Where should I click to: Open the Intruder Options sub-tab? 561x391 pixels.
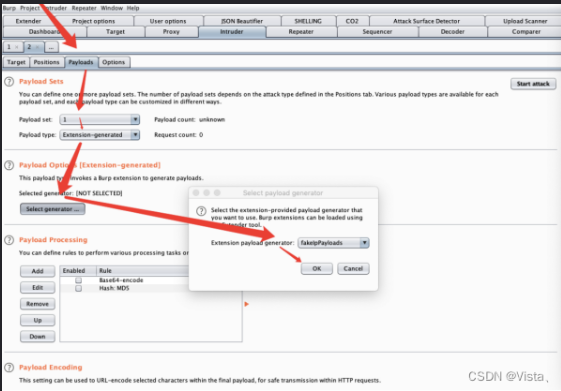pyautogui.click(x=114, y=62)
